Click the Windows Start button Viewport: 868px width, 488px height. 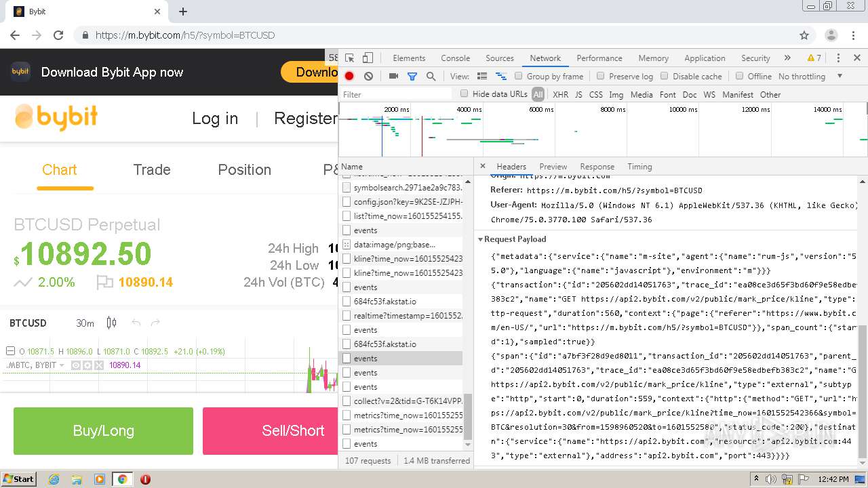18,479
